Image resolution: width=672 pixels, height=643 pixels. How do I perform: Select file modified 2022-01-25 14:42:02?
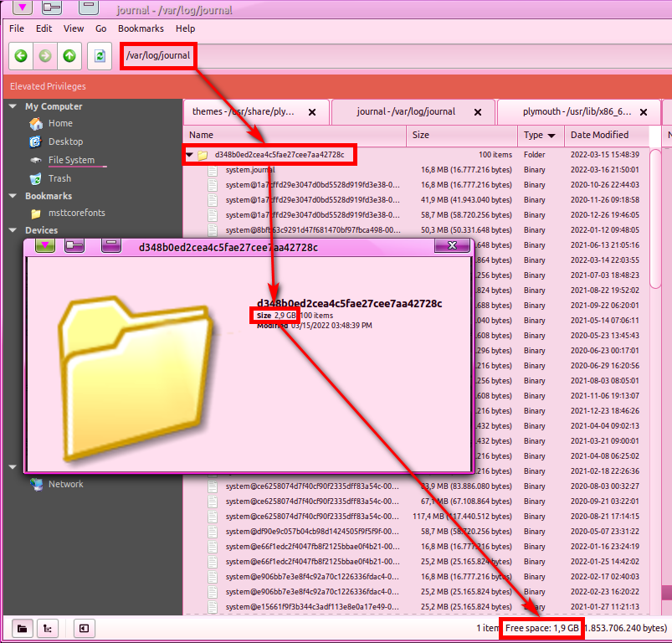[417, 562]
